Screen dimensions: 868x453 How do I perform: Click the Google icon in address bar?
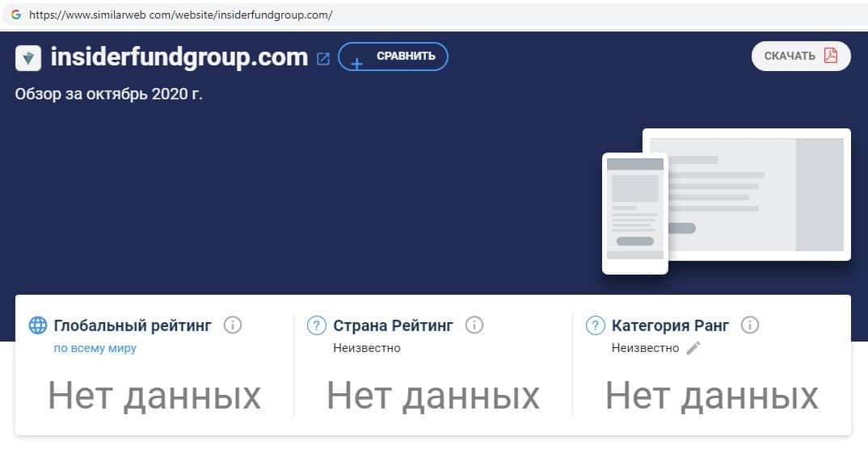[16, 15]
